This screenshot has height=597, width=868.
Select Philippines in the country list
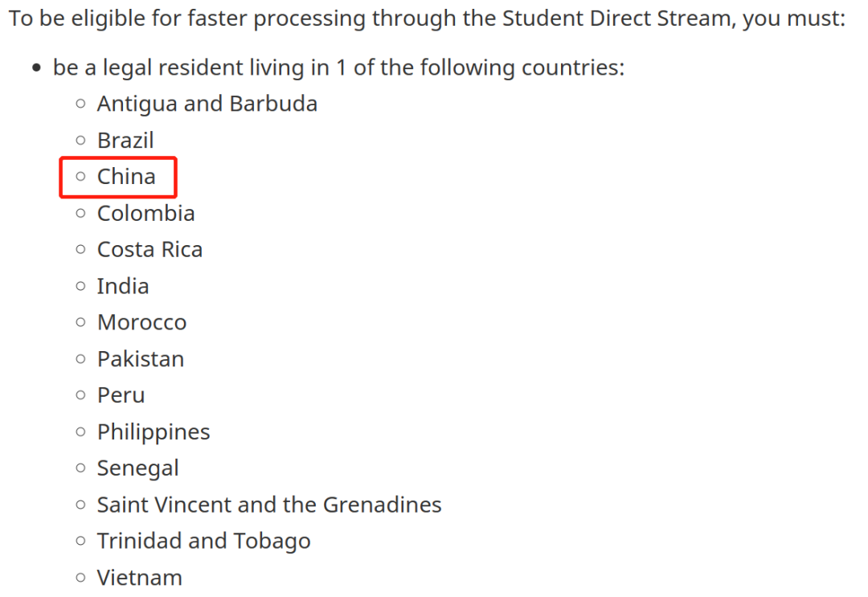click(154, 432)
